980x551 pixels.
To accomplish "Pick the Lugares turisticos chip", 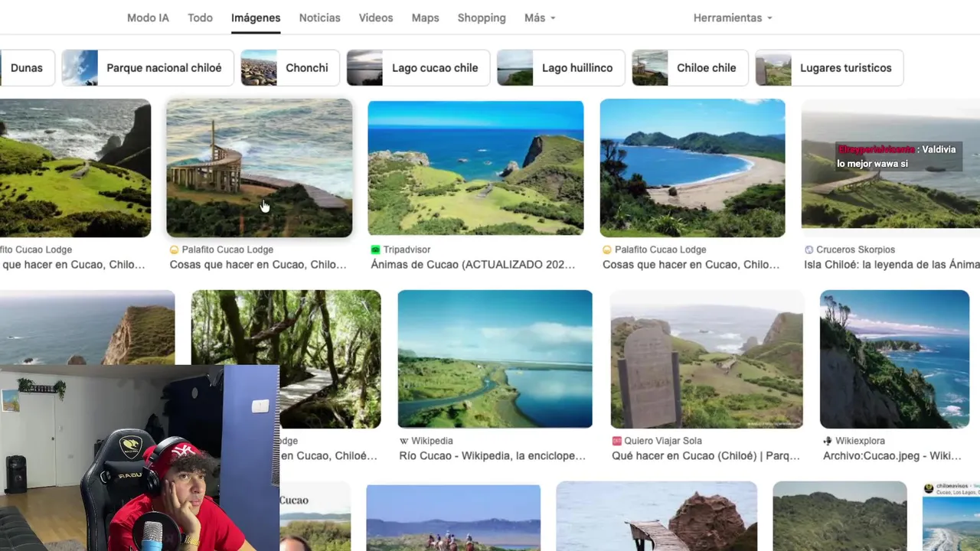I will pos(829,68).
